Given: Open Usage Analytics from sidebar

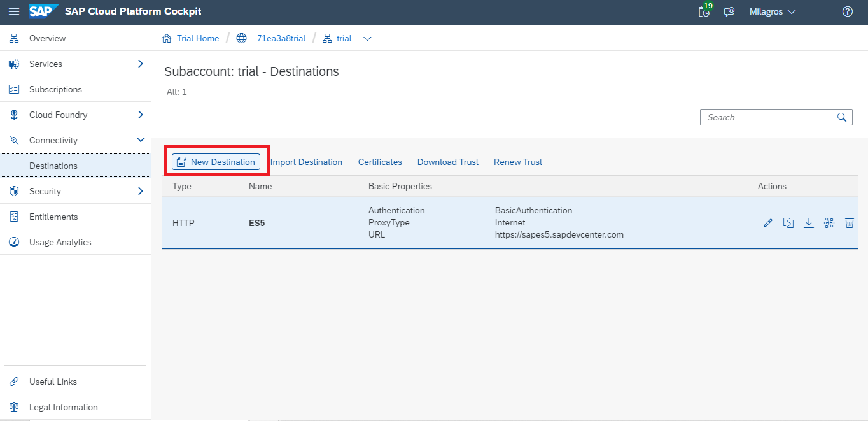Looking at the screenshot, I should 60,242.
